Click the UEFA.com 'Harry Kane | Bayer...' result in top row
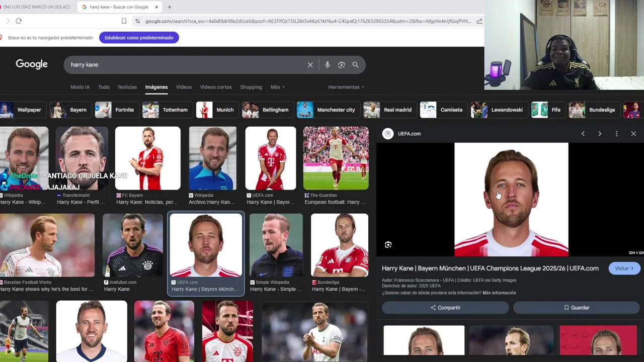The image size is (644, 362). (x=271, y=158)
